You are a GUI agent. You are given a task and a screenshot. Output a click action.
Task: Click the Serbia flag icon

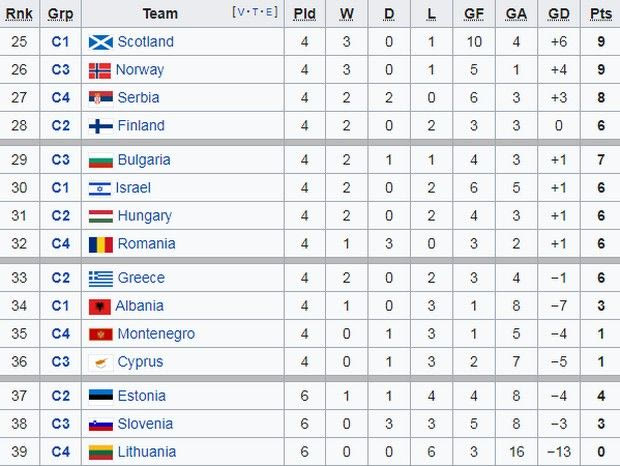[100, 98]
